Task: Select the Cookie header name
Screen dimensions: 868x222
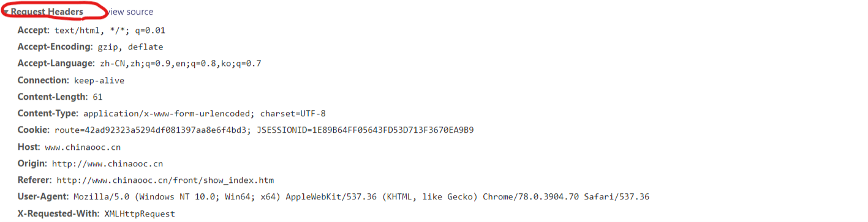Action: (34, 130)
